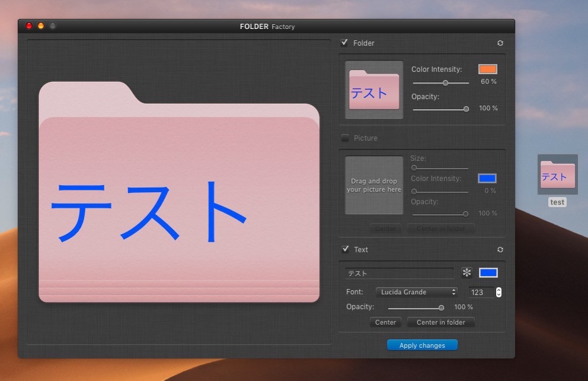
Task: Reset the Folder section with its refresh icon
Action: 500,43
